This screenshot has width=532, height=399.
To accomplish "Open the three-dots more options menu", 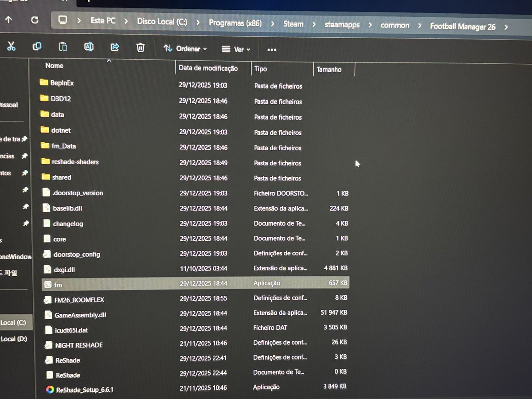I will (272, 50).
